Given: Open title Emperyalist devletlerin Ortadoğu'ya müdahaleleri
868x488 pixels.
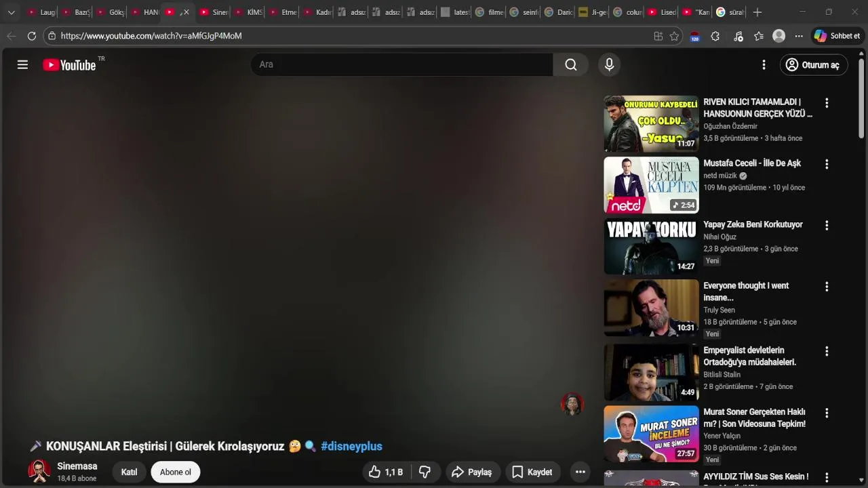Looking at the screenshot, I should pos(750,356).
